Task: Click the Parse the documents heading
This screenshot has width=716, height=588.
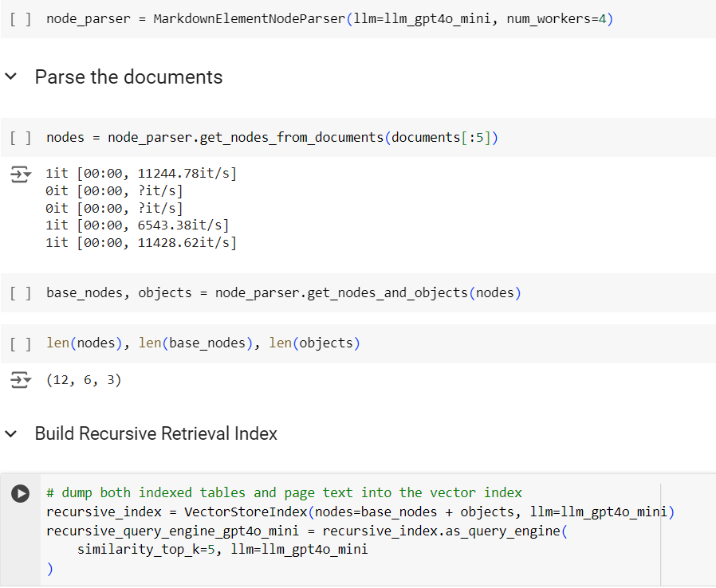Action: tap(129, 76)
